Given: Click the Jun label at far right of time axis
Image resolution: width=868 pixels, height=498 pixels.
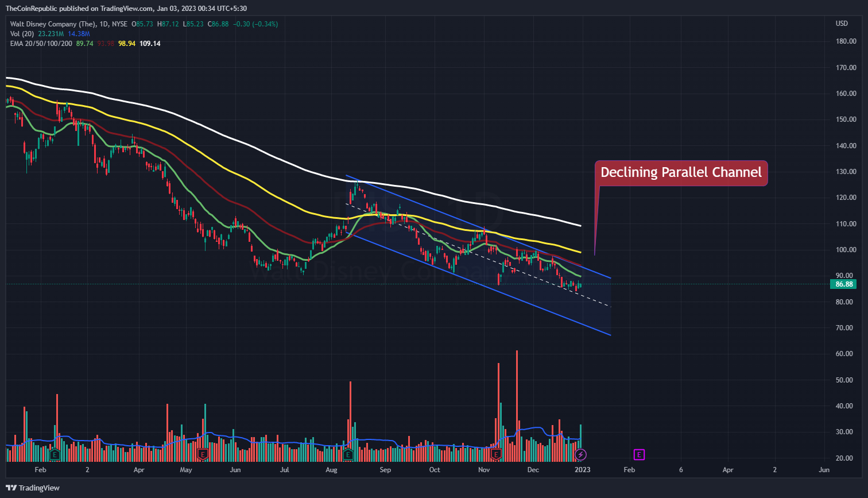Looking at the screenshot, I should 824,470.
